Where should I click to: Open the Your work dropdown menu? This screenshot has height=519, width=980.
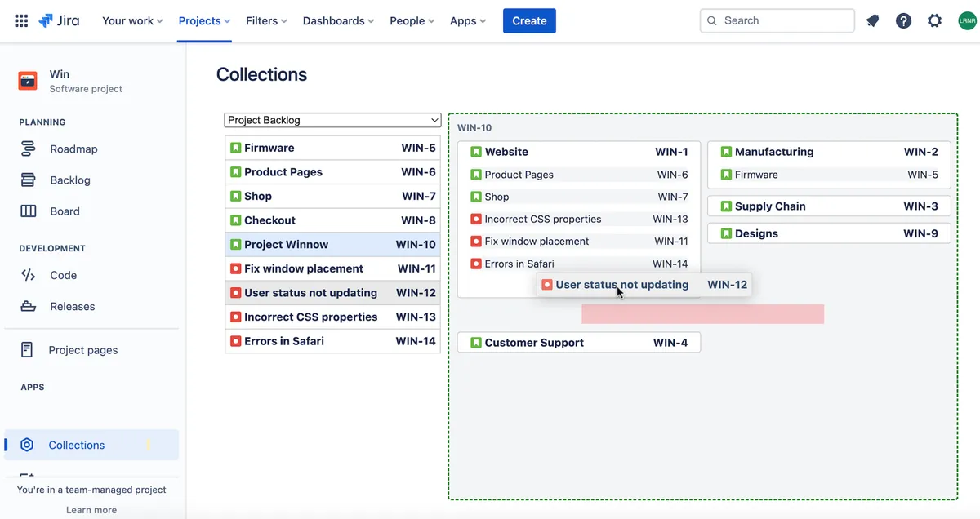pos(132,20)
